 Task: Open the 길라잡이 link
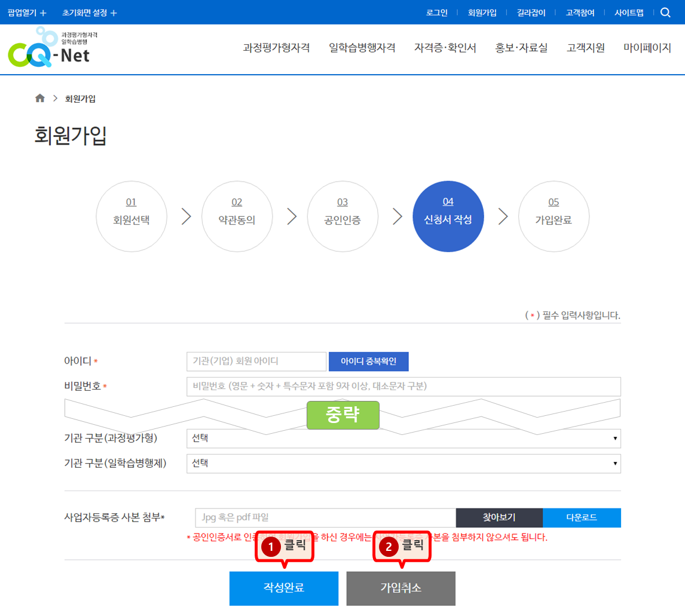click(531, 13)
